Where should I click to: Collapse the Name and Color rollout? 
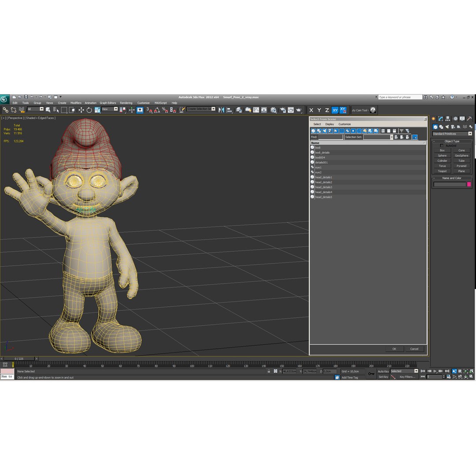click(x=452, y=178)
